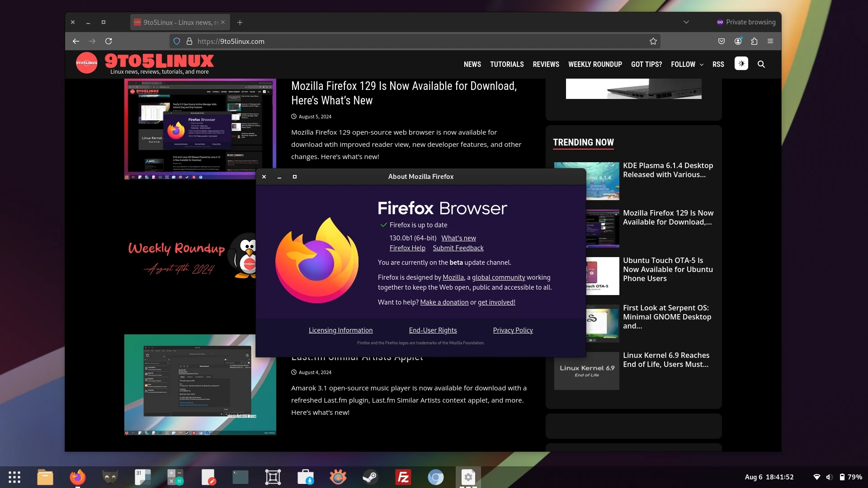This screenshot has width=868, height=488.
Task: Open Make a donation link
Action: coord(444,302)
